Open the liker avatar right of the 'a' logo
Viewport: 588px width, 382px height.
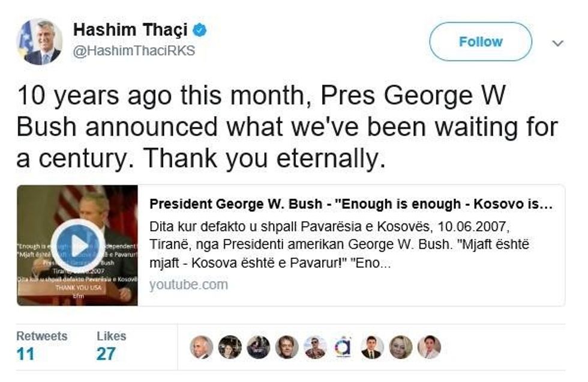point(372,347)
